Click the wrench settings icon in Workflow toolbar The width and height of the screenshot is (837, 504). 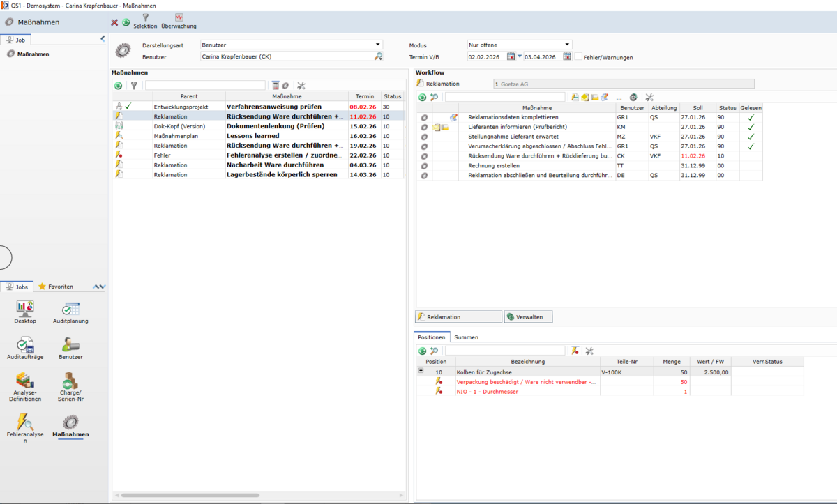click(649, 98)
